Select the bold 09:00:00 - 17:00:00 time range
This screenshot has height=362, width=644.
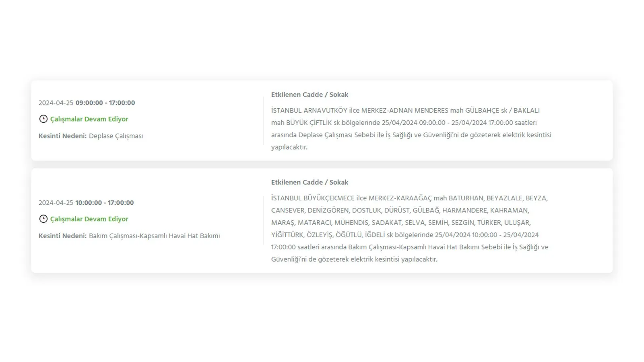click(105, 103)
